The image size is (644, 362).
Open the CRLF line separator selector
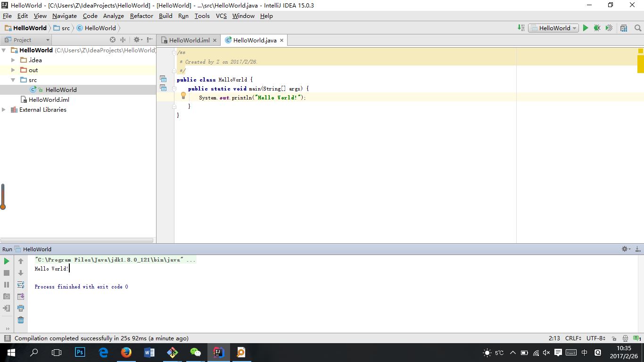(x=573, y=338)
